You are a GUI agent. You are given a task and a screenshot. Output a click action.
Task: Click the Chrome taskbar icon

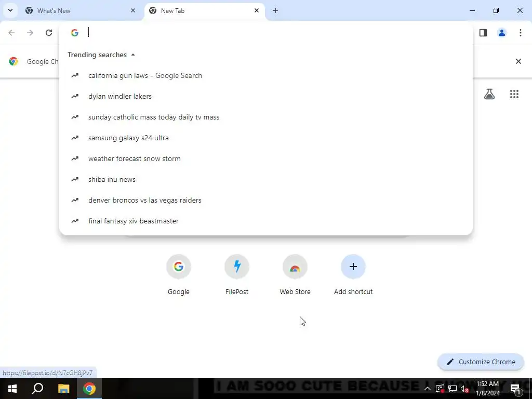(89, 389)
